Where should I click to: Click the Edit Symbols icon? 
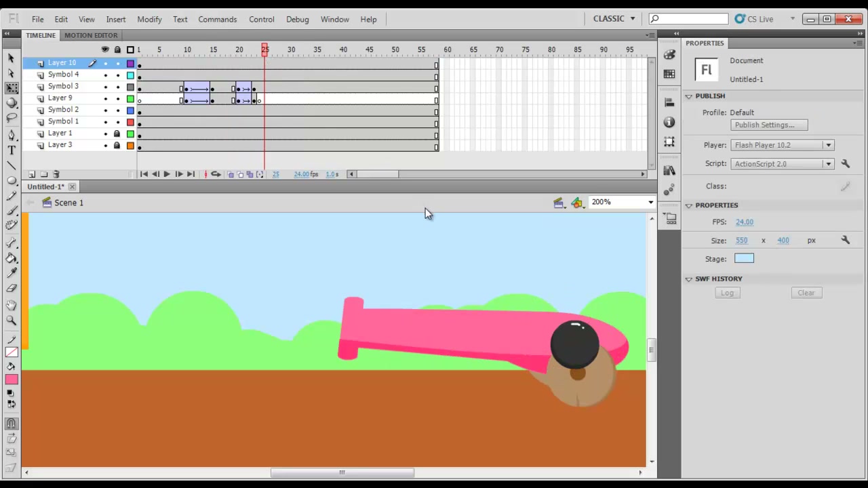coord(577,203)
